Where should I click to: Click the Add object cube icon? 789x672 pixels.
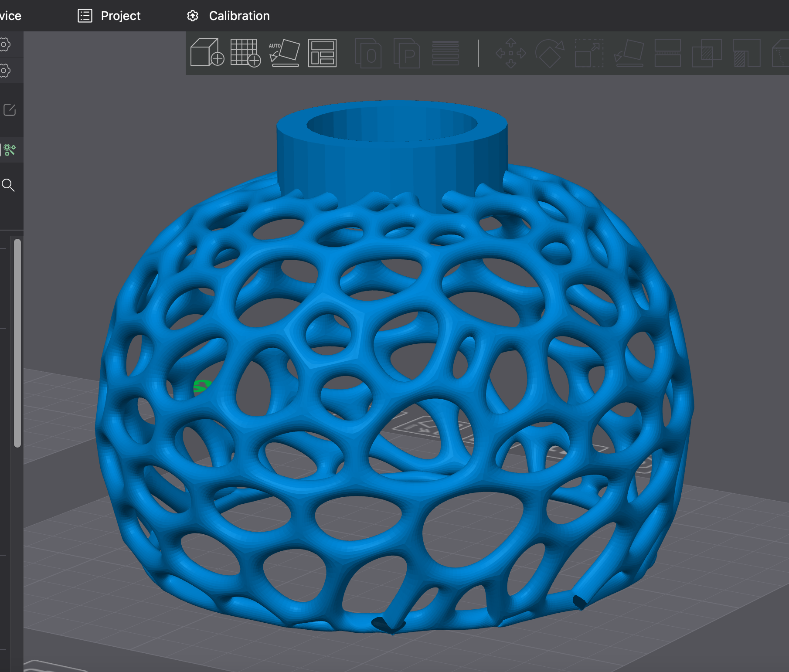(207, 53)
